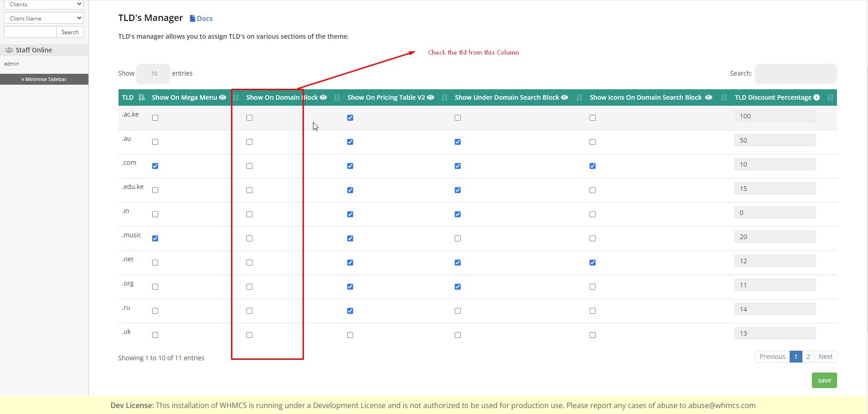This screenshot has width=868, height=414.
Task: Click the Next pagination link
Action: click(x=825, y=357)
